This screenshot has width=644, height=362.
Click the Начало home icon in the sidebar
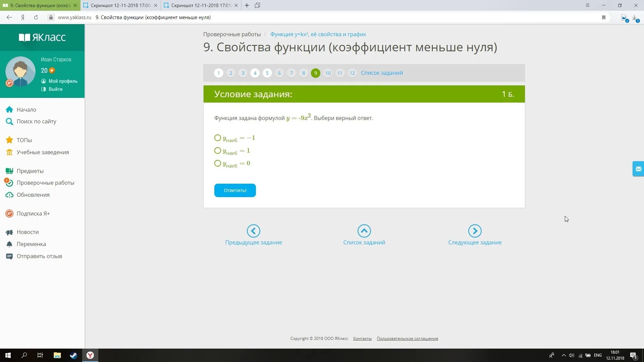(9, 110)
